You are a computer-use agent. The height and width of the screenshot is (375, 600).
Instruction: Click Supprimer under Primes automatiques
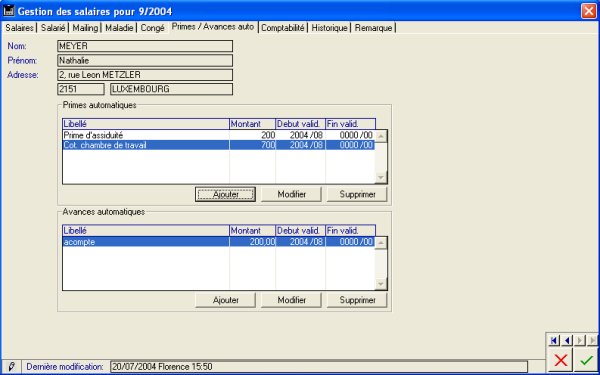click(357, 194)
